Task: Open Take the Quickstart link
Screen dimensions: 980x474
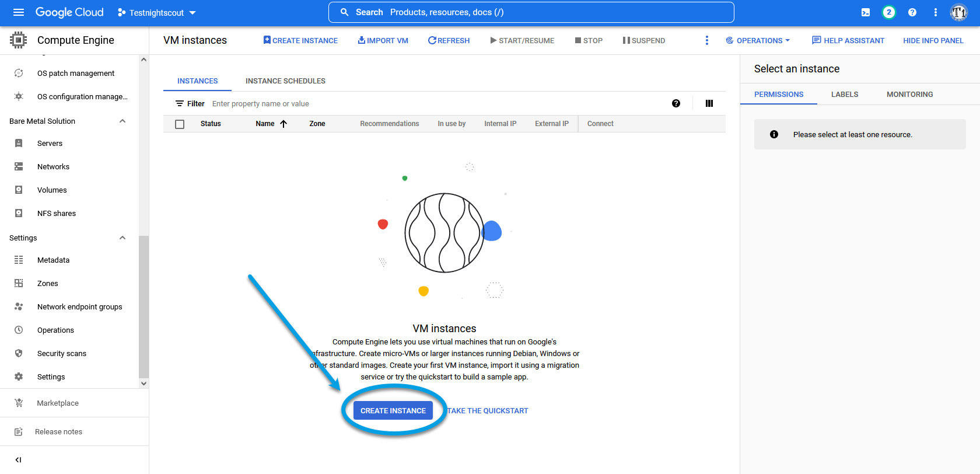Action: (488, 411)
